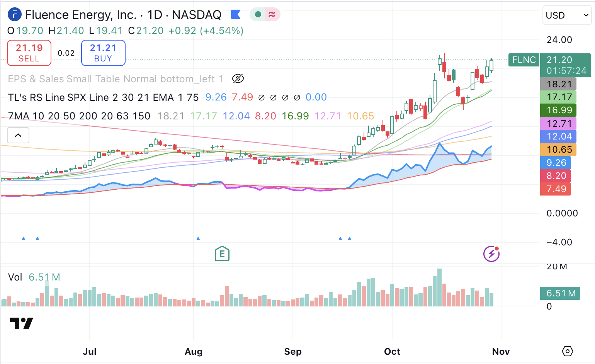Select the 7MA indicator legend title
Screen dimensions: 595x364
point(79,116)
